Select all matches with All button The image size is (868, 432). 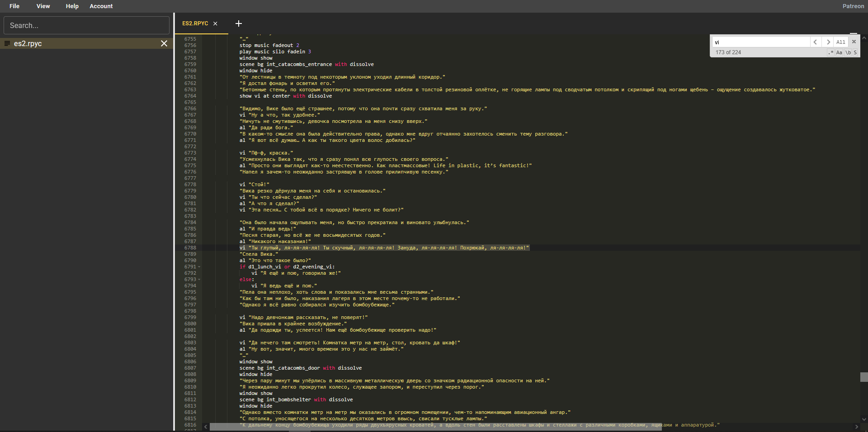pyautogui.click(x=840, y=42)
